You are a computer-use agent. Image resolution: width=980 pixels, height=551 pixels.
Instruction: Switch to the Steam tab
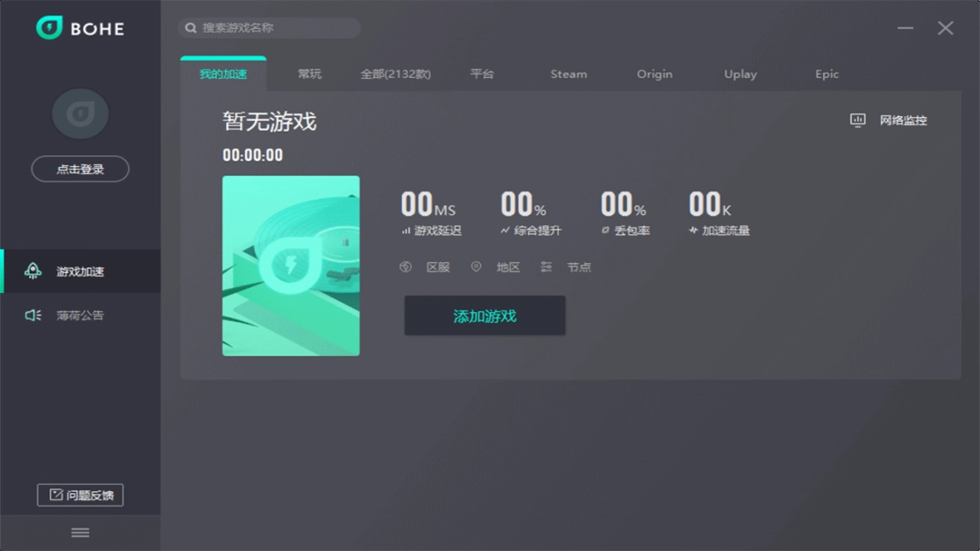568,74
